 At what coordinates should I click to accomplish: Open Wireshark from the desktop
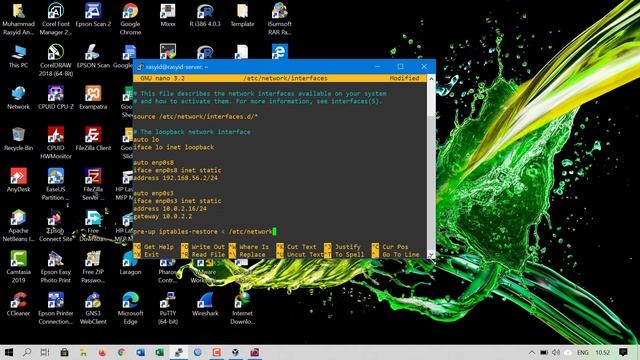205,304
